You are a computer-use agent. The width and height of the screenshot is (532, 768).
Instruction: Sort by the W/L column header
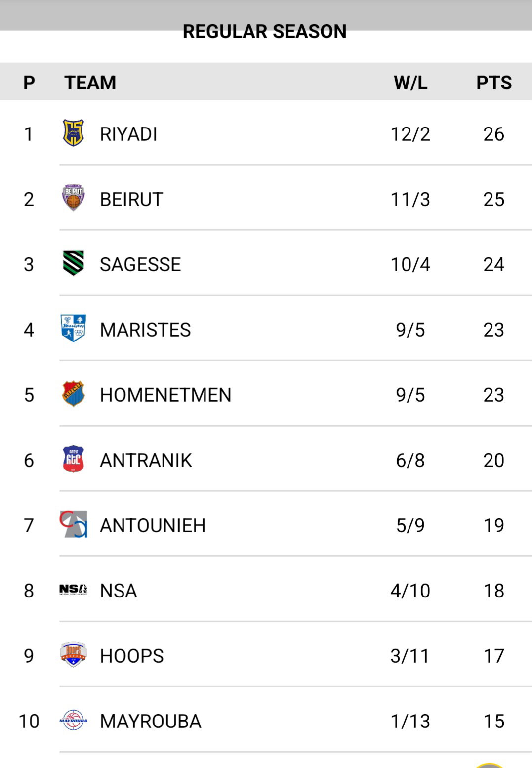tap(410, 83)
